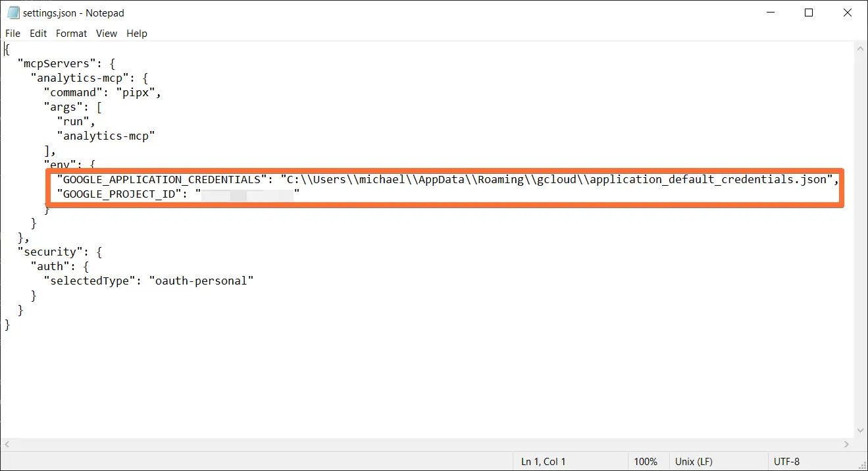
Task: Open the Format menu
Action: 71,33
